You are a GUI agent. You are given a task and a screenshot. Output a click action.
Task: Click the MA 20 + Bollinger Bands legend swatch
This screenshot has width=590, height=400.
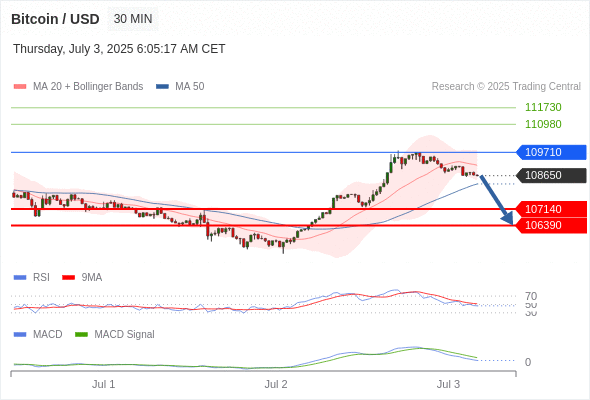coord(20,87)
